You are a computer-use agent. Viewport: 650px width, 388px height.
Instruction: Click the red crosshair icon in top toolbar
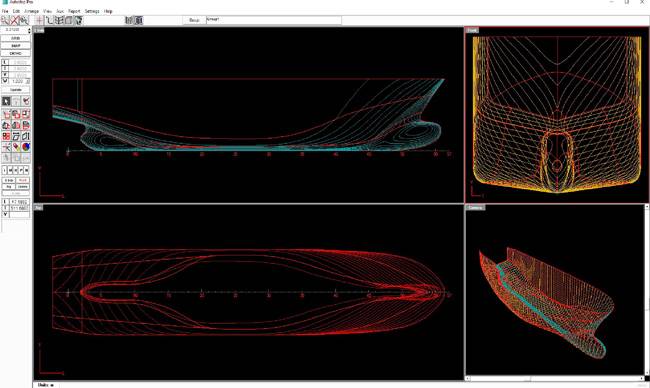pyautogui.click(x=39, y=20)
